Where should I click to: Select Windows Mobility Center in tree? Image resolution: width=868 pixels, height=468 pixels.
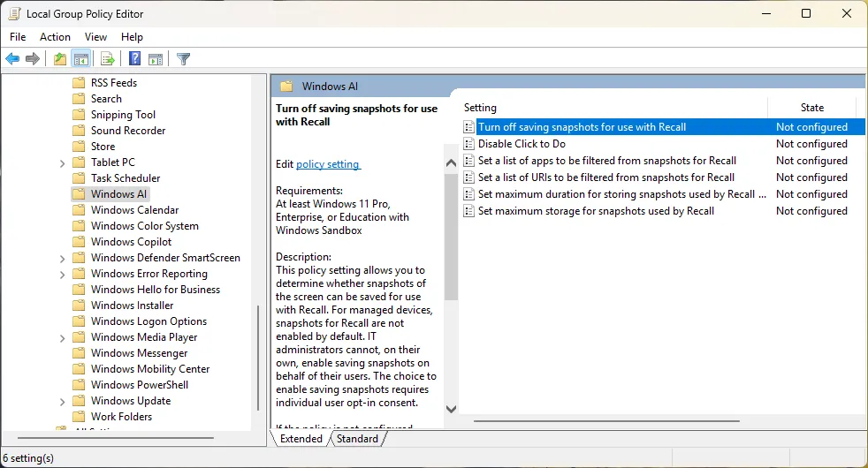(150, 369)
